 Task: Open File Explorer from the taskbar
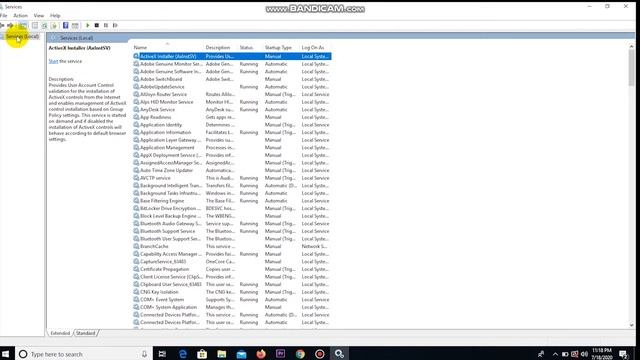(x=222, y=354)
